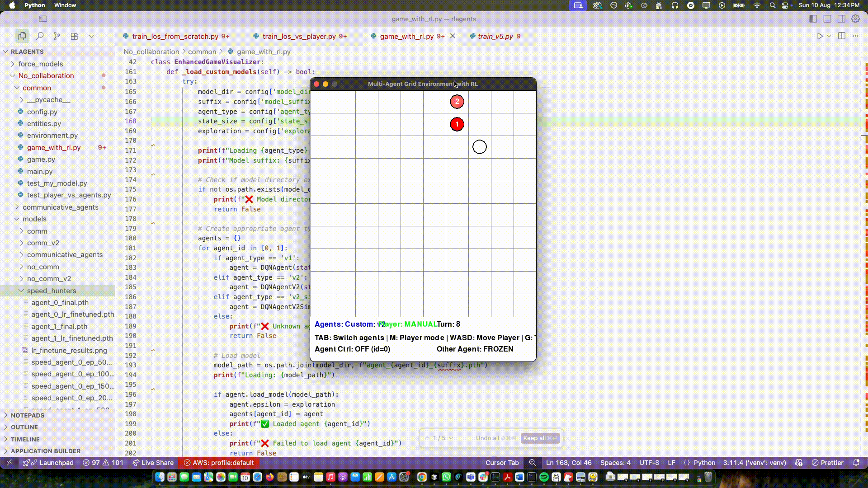Toggle primary sidebar icon in title bar
This screenshot has height=488, width=868.
[x=43, y=19]
